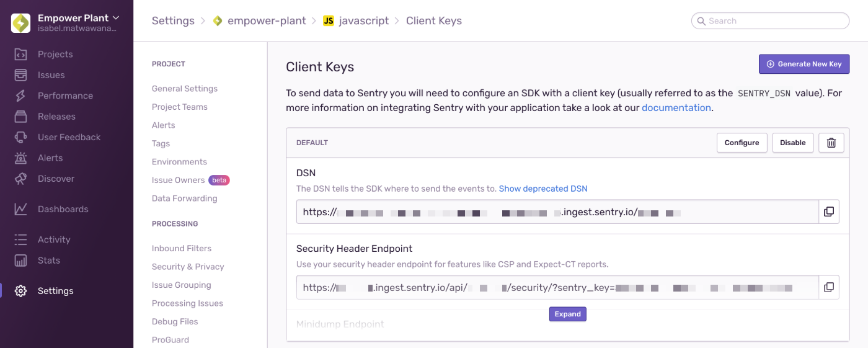Click the Projects icon in sidebar

point(20,55)
